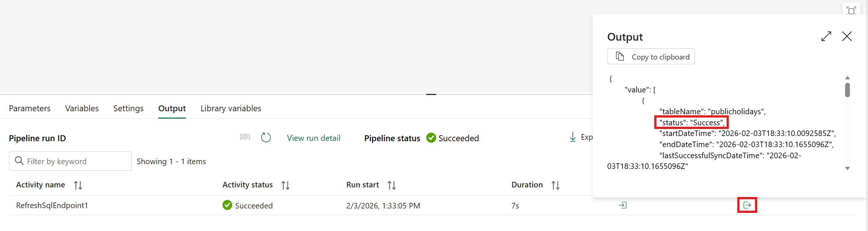This screenshot has height=231, width=868.
Task: Open the Variables tab
Action: click(82, 108)
